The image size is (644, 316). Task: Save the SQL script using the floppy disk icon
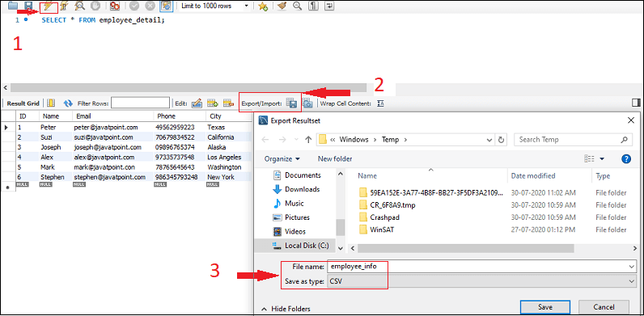tap(28, 6)
